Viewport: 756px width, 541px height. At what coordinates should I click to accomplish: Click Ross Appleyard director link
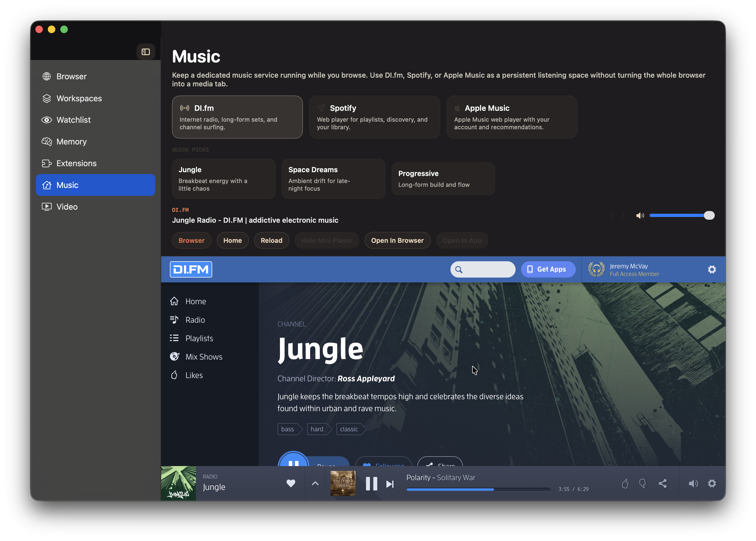coord(366,378)
